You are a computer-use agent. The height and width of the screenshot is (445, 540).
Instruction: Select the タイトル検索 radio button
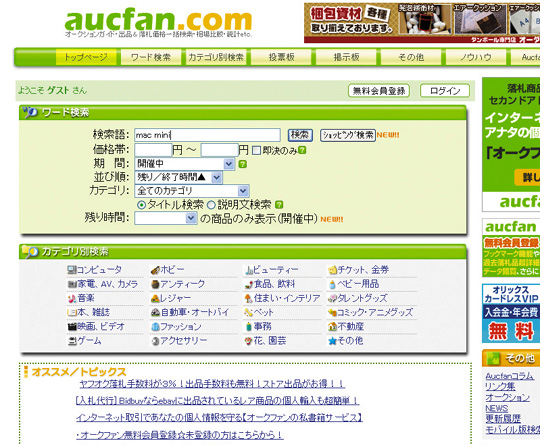pyautogui.click(x=141, y=205)
